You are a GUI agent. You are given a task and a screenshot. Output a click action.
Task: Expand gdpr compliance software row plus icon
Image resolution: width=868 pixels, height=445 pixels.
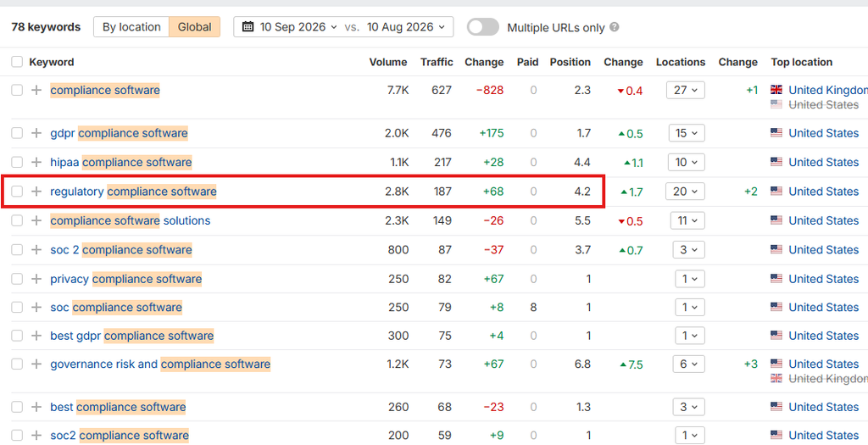tap(36, 133)
